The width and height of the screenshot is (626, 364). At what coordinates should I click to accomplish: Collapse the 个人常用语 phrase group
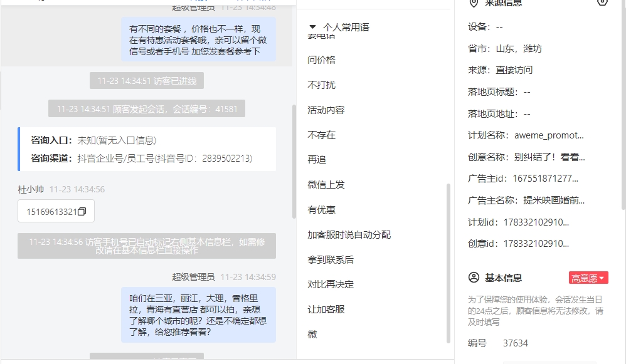point(312,27)
